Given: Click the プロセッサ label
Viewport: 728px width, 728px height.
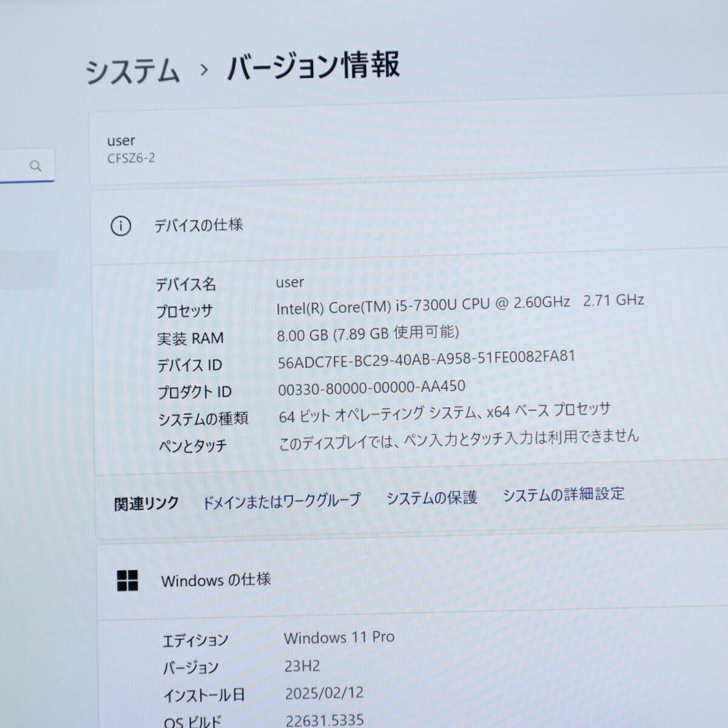Looking at the screenshot, I should point(184,311).
